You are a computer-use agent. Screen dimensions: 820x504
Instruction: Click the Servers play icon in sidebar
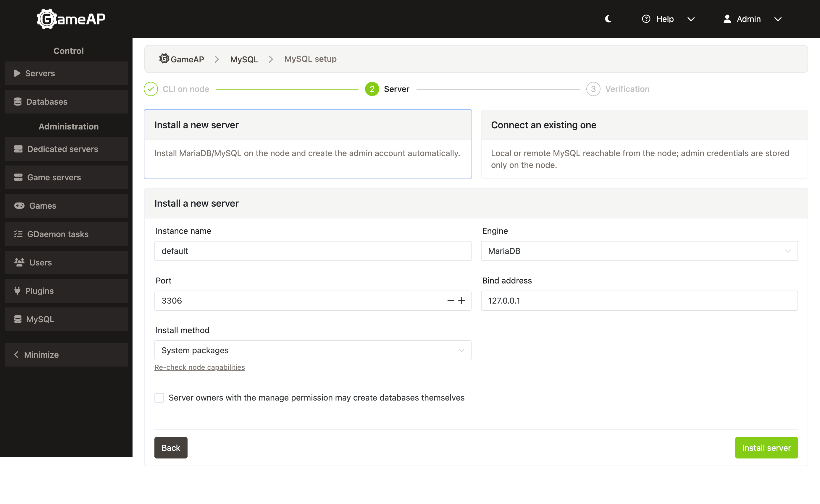click(x=17, y=73)
